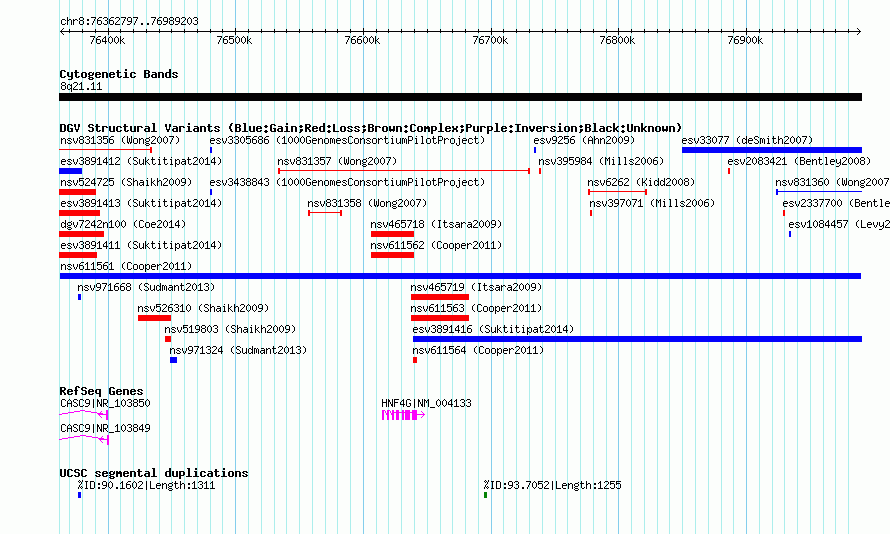The image size is (890, 534).
Task: Click the CASC9|NR_103849 gene label
Action: (x=105, y=428)
